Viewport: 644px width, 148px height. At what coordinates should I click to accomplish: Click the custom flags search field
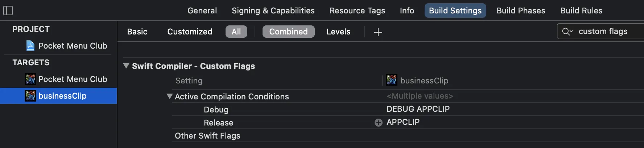coord(606,32)
